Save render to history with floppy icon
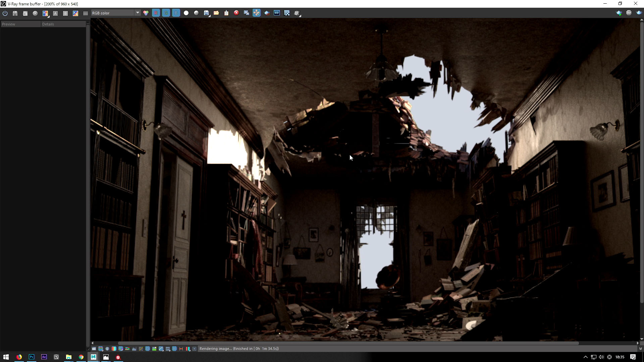 pos(15,13)
